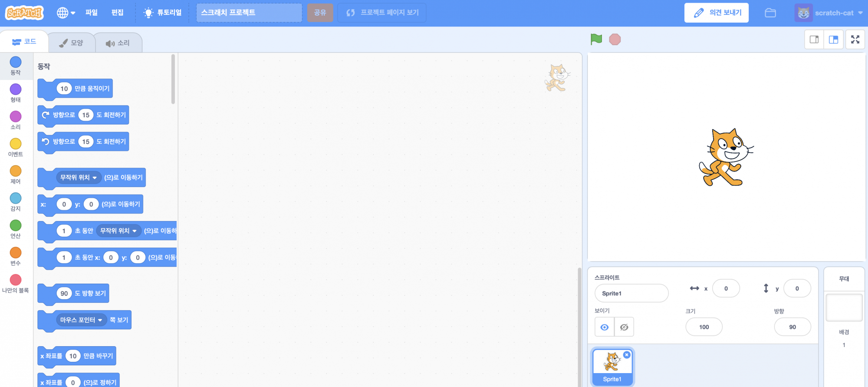Hide the sprite with crossed-eye icon
Viewport: 868px width, 387px height.
(624, 327)
